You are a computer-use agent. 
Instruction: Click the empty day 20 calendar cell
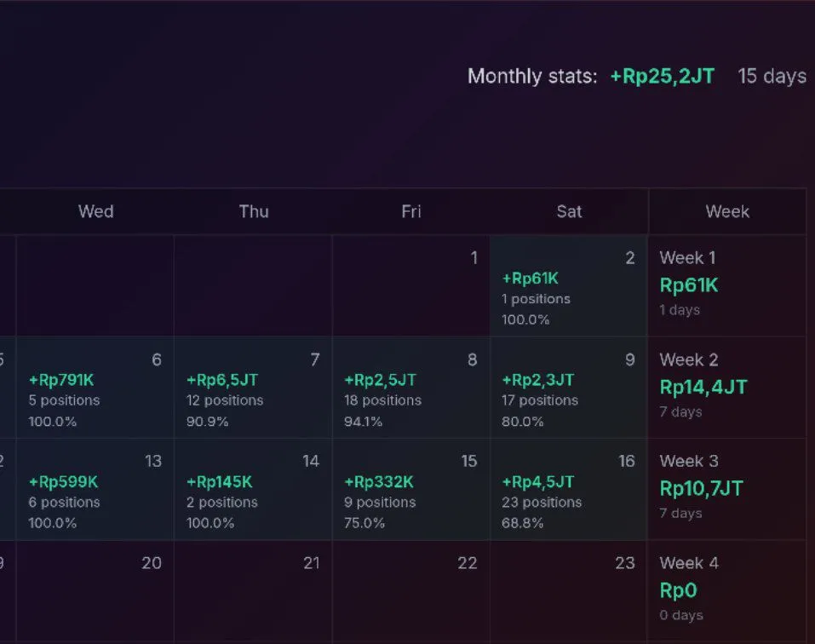95,592
